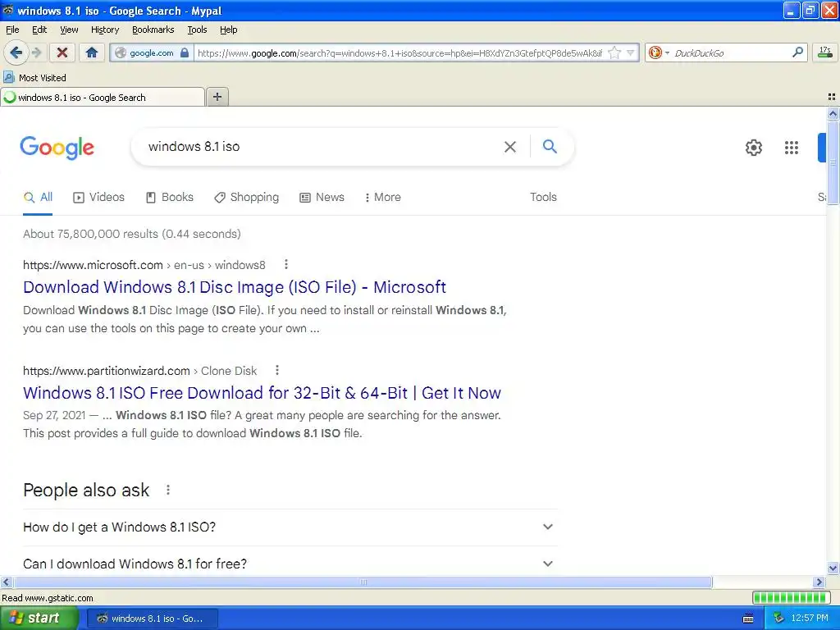Open the Bookmarks menu
840x630 pixels.
[153, 30]
